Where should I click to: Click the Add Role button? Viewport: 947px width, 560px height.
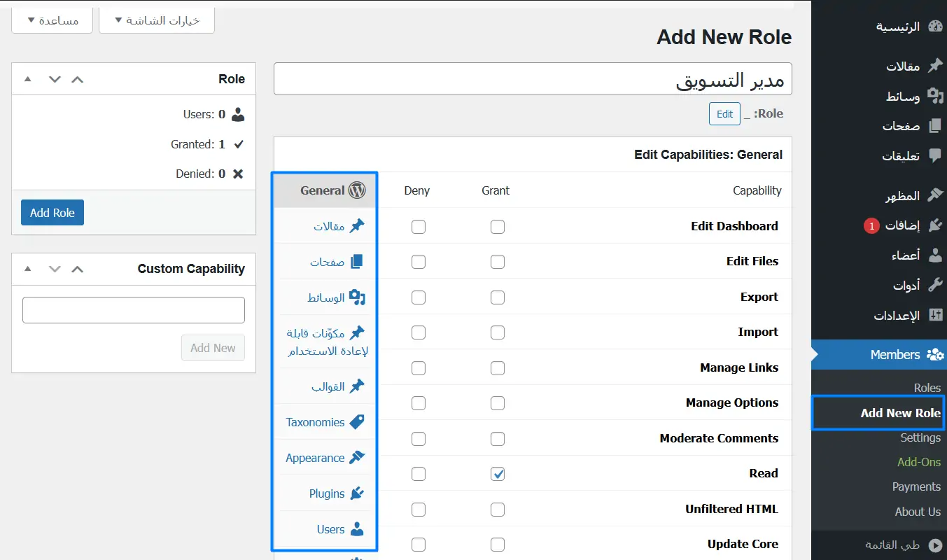pos(52,213)
